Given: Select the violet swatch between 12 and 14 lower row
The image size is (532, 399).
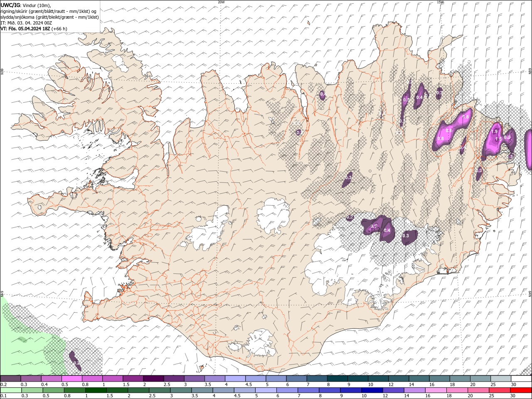Looking at the screenshot, I should (393, 390).
